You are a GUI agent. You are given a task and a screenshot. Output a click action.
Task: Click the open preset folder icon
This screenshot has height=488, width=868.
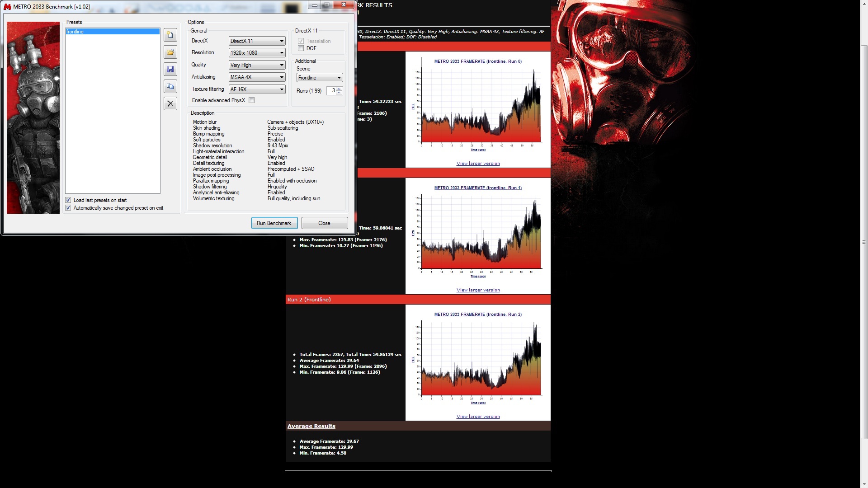click(170, 52)
